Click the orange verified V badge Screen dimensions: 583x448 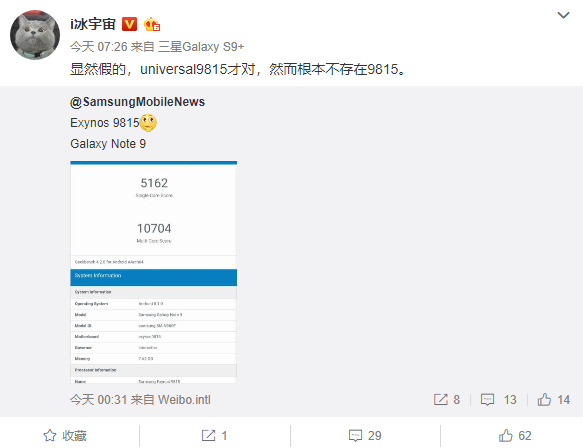129,24
